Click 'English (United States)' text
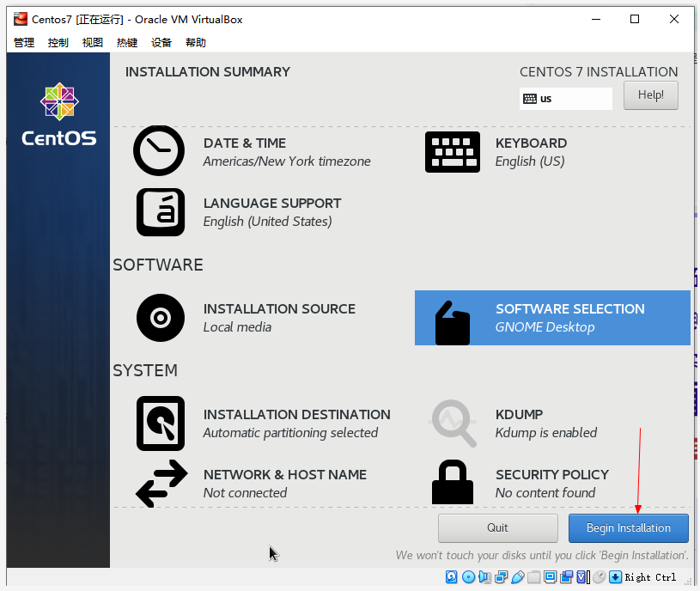Viewport: 700px width, 591px height. click(267, 222)
